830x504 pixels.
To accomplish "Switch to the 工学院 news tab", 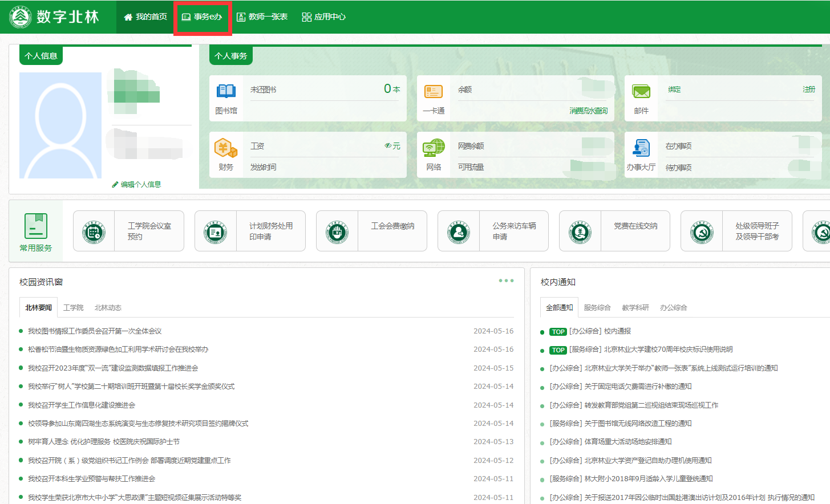I will 74,308.
